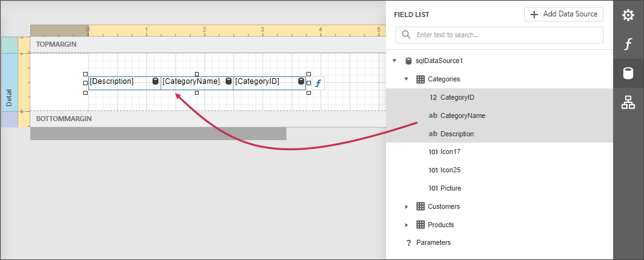The image size is (644, 260).
Task: Collapse the Categories table node
Action: click(x=406, y=80)
